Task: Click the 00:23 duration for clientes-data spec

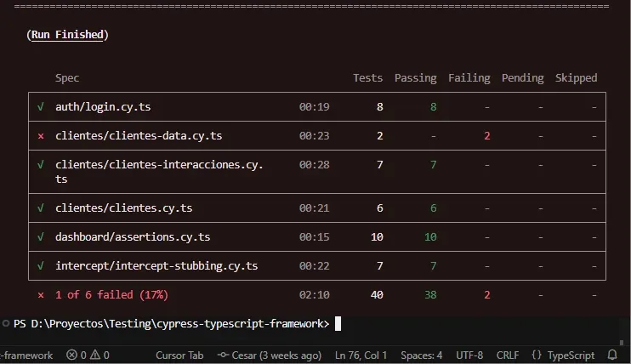Action: tap(315, 136)
